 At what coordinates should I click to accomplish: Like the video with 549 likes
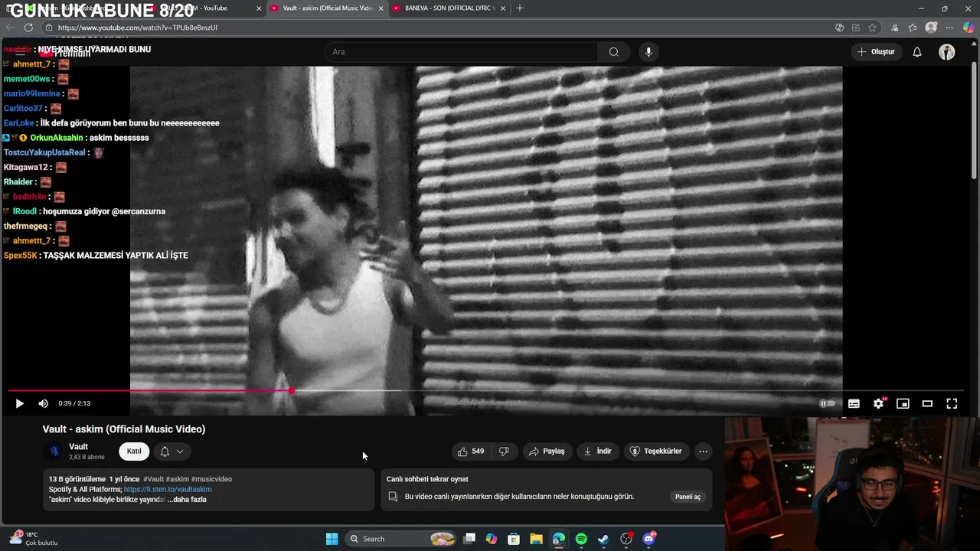(471, 452)
